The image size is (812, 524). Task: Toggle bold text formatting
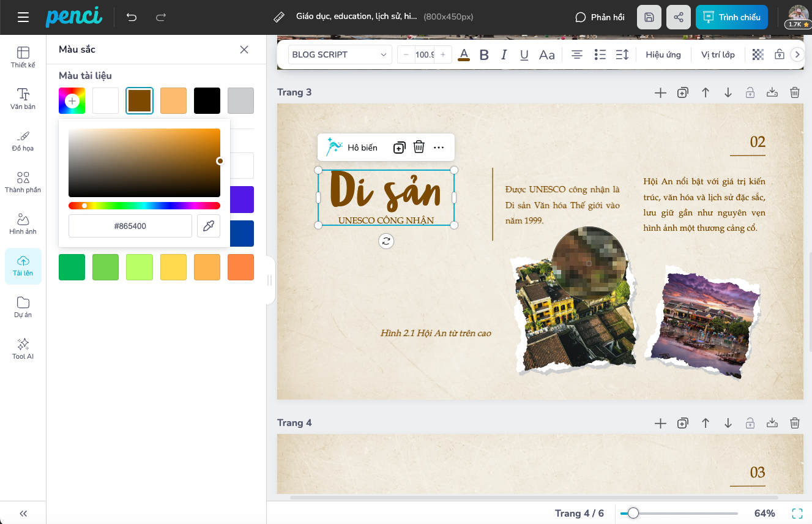pos(484,54)
